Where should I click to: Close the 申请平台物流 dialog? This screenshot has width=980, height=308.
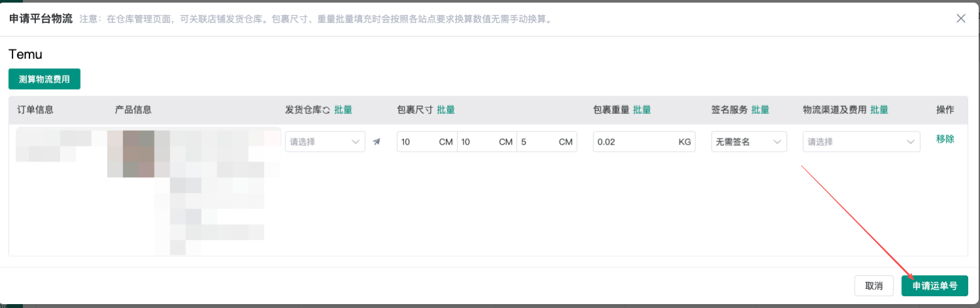pyautogui.click(x=961, y=18)
